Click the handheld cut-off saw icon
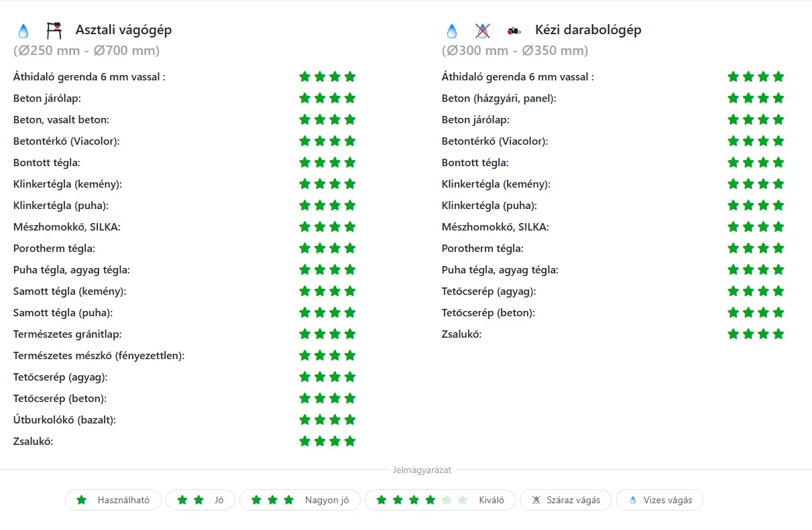Image resolution: width=812 pixels, height=530 pixels. click(x=514, y=30)
